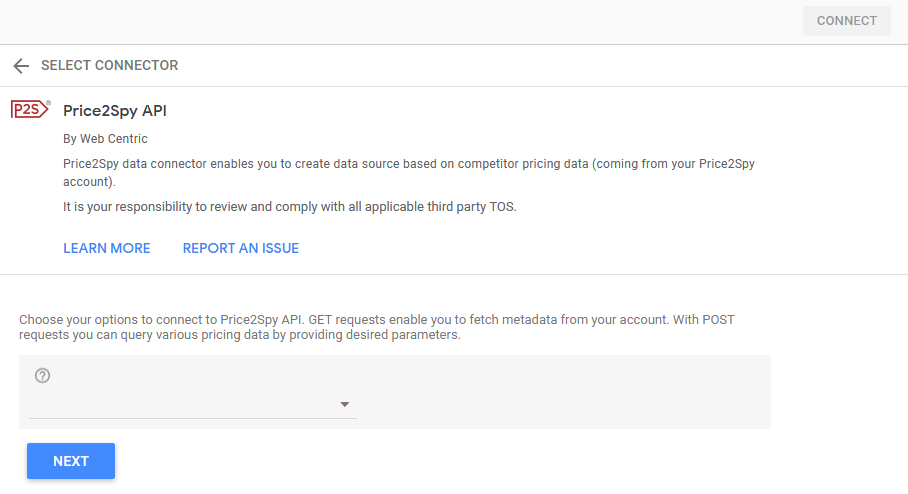
Task: Click the CONNECT button at top right
Action: (847, 21)
